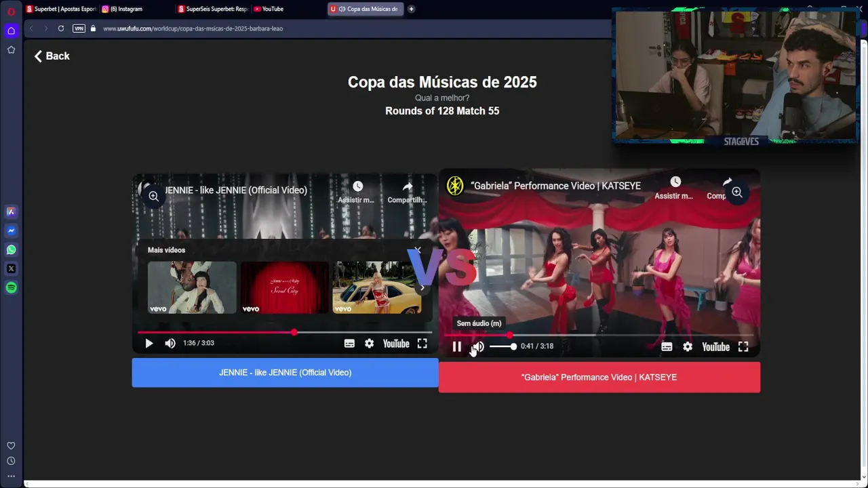The width and height of the screenshot is (868, 488).
Task: Open X (Twitter) from the sidebar
Action: (x=11, y=268)
